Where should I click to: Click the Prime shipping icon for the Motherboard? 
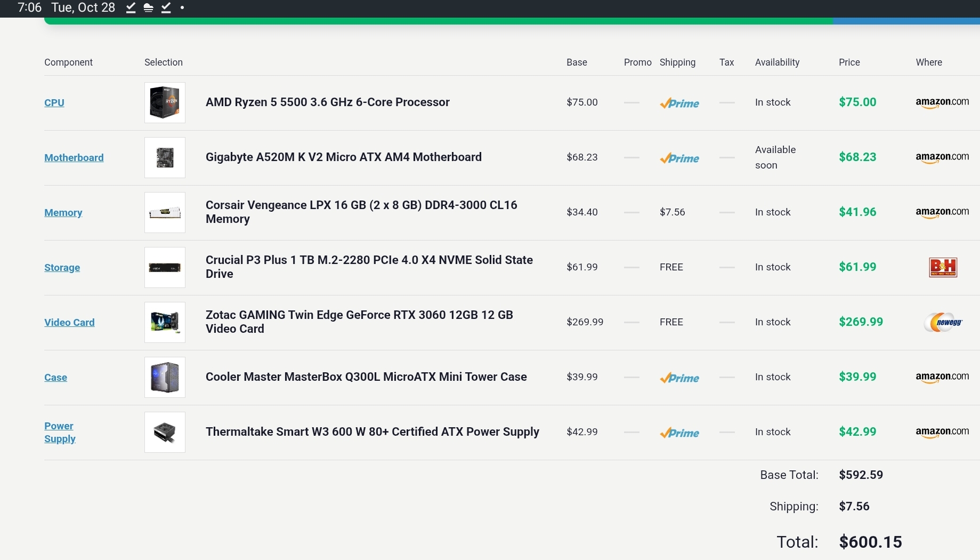click(x=679, y=158)
